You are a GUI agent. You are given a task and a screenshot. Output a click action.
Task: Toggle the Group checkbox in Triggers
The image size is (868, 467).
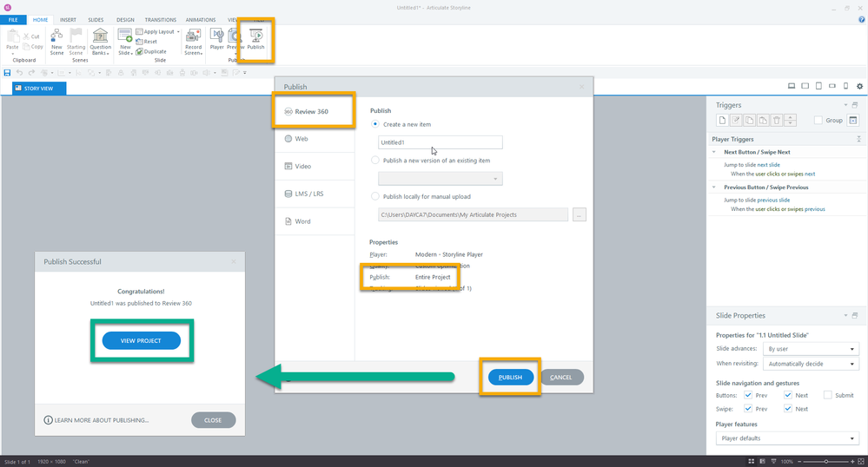pyautogui.click(x=818, y=120)
